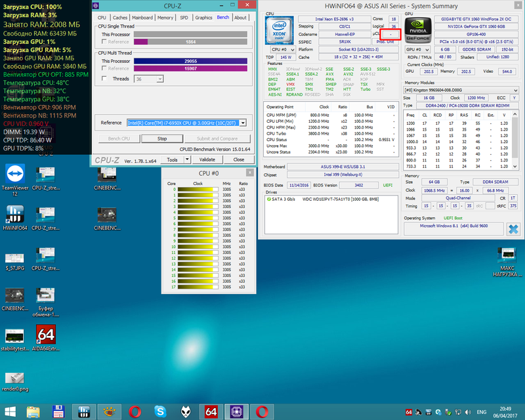
Task: Click the ASUS X99-E WS/USB 3.1 motherboard field
Action: pos(343,167)
